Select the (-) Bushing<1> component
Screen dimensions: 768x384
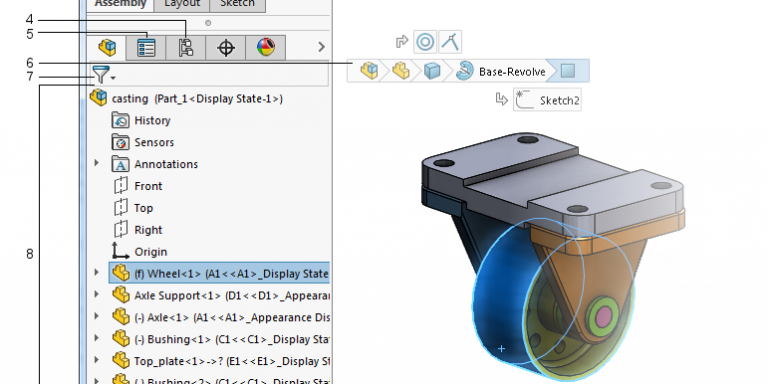(221, 339)
